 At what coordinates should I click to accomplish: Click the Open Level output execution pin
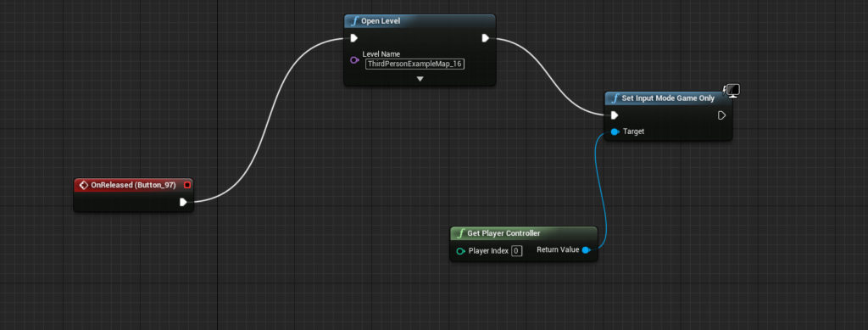(486, 38)
